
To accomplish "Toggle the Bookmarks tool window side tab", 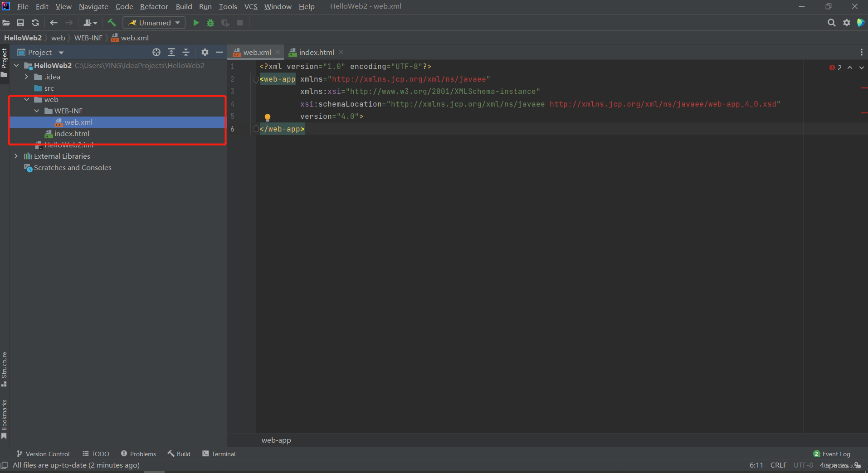I will 4,419.
